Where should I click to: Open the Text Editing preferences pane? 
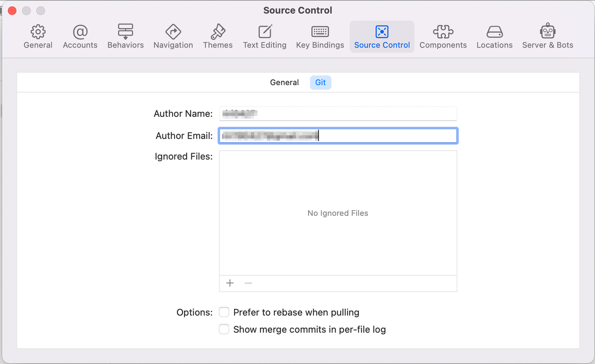click(265, 37)
